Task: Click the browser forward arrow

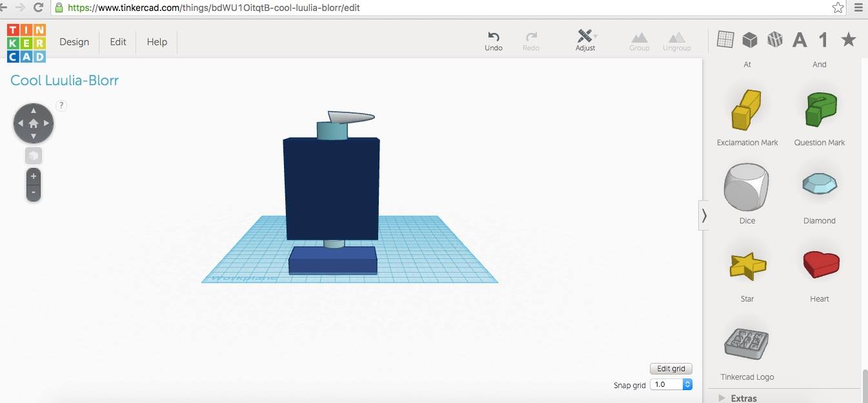Action: [x=20, y=8]
